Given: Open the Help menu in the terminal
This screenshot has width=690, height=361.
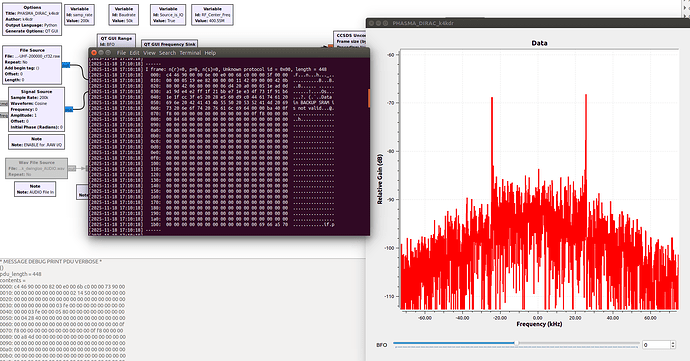Looking at the screenshot, I should (210, 53).
